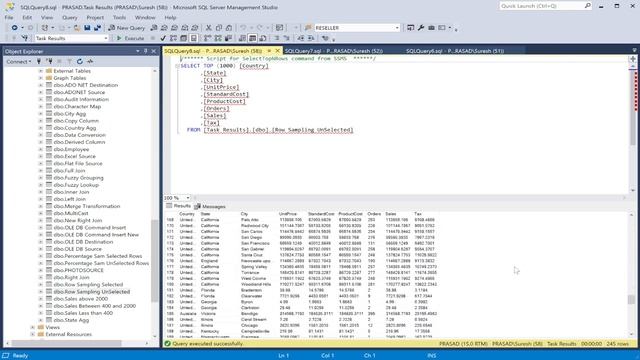Select dbo.Merge Transformation table

point(87,206)
